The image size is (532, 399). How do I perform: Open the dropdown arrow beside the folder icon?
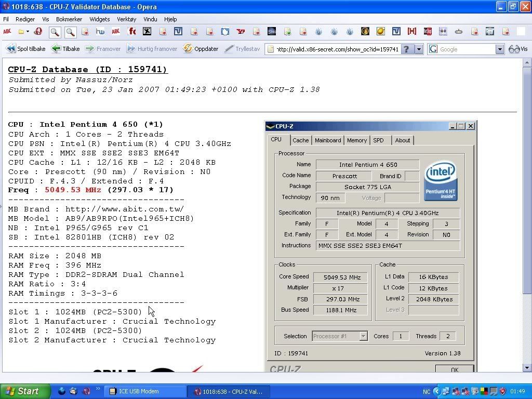pyautogui.click(x=28, y=32)
